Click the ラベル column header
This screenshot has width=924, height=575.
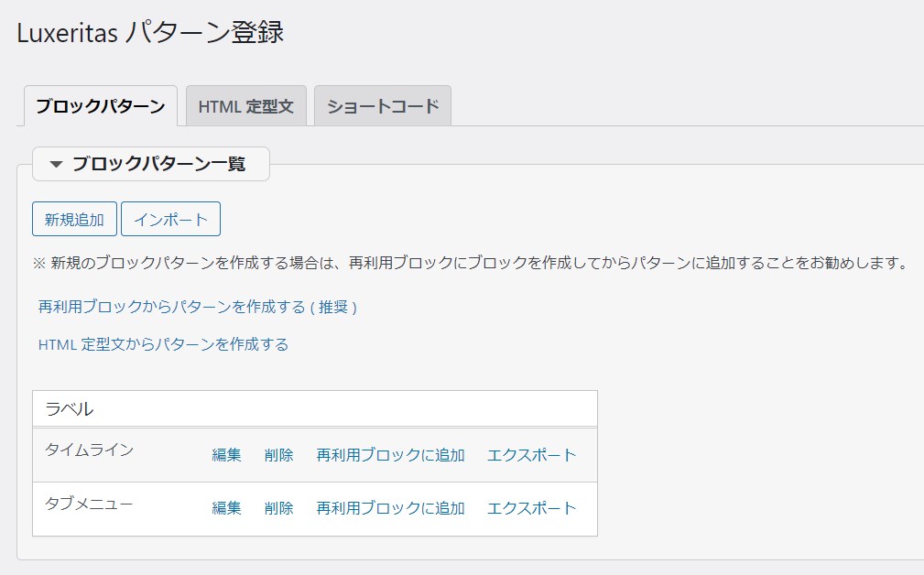tap(64, 407)
